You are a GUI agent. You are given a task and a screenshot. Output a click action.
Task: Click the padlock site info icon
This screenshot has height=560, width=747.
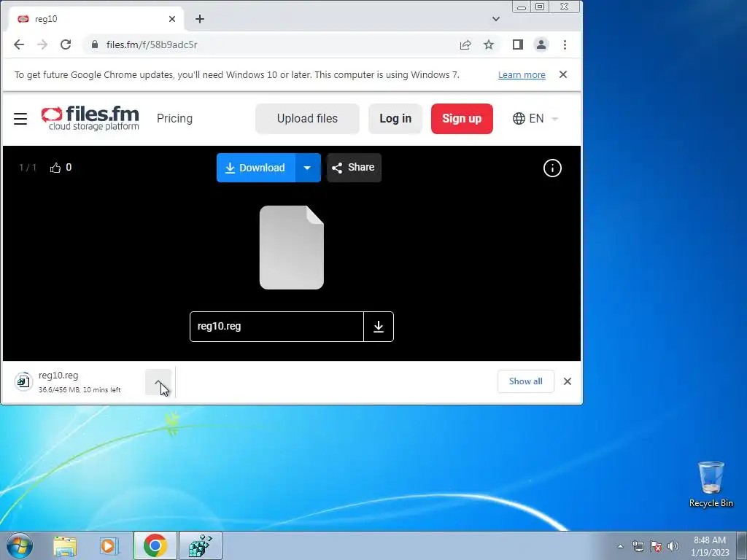tap(95, 44)
